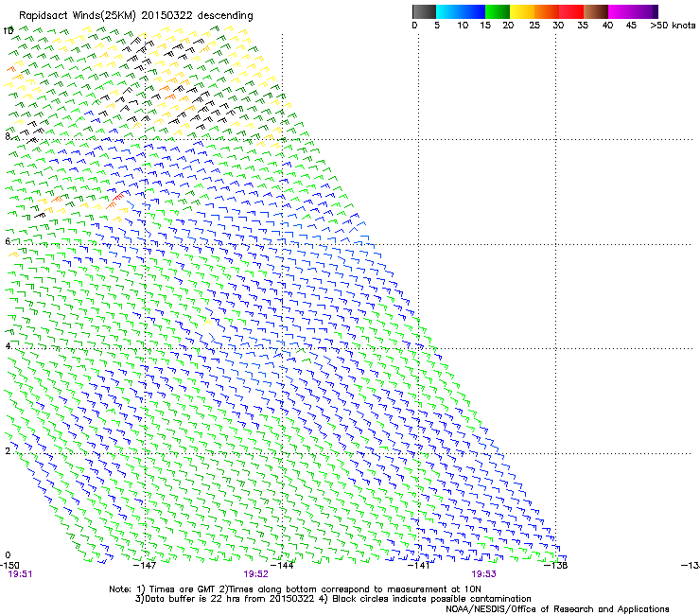700x615 pixels.
Task: Click the longitude label '-150'
Action: pos(9,565)
